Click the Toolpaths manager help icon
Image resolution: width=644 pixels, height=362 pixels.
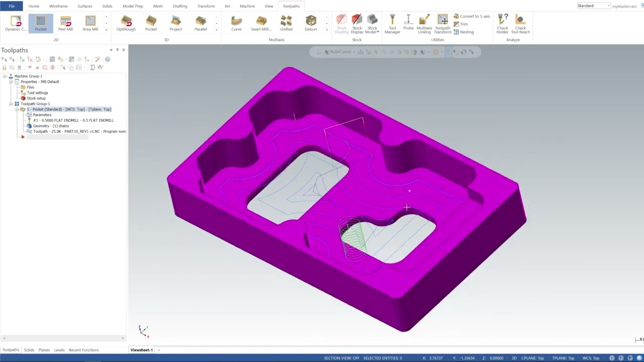[x=107, y=59]
